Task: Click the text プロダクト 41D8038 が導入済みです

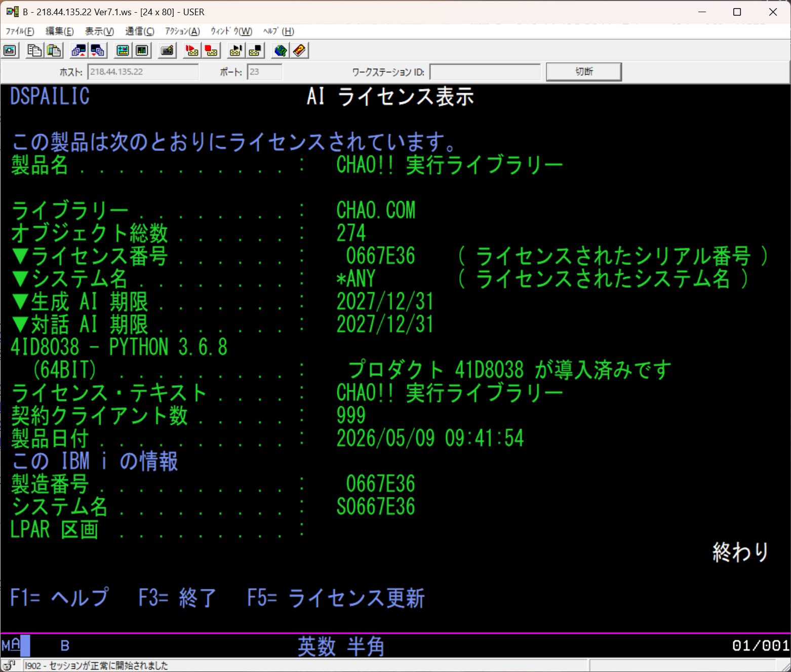Action: pyautogui.click(x=509, y=370)
